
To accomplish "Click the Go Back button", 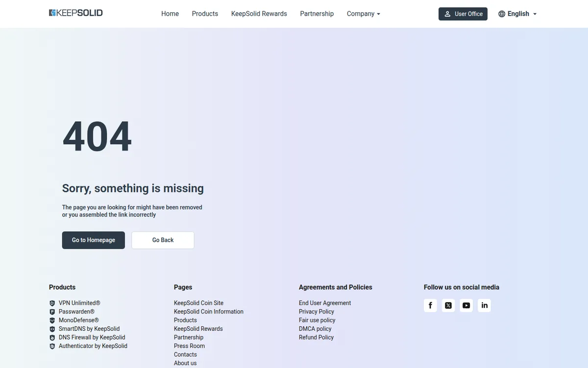I will (163, 240).
